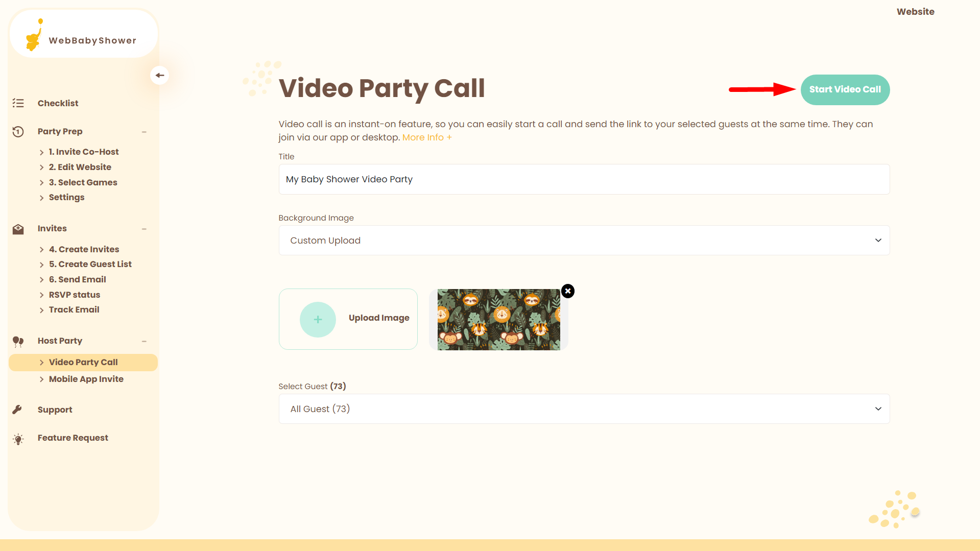The image size is (980, 551).
Task: Open the Website link
Action: (915, 11)
